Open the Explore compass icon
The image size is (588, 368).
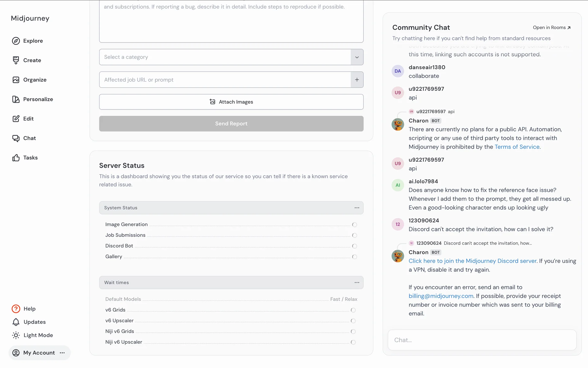click(x=16, y=41)
